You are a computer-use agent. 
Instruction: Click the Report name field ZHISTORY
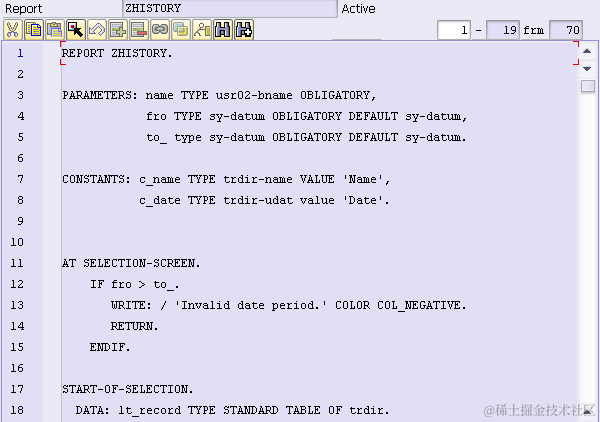pos(230,8)
